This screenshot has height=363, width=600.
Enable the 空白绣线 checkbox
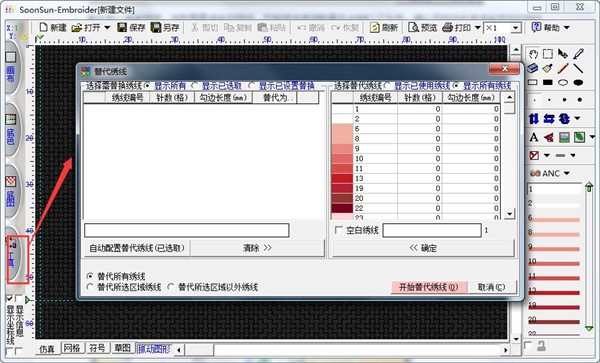(x=339, y=230)
